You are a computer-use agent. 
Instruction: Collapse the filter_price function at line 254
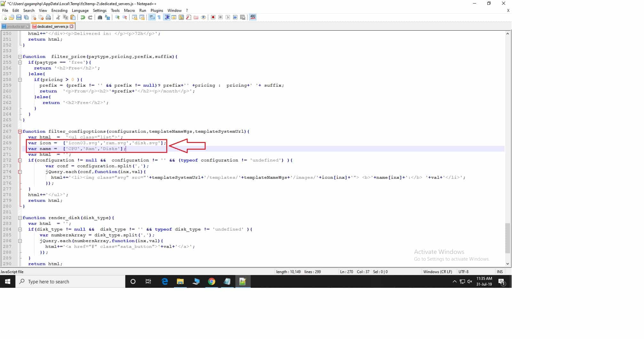[20, 57]
